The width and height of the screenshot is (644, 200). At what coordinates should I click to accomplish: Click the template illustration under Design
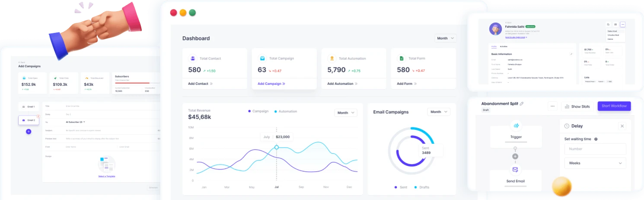[x=107, y=165]
